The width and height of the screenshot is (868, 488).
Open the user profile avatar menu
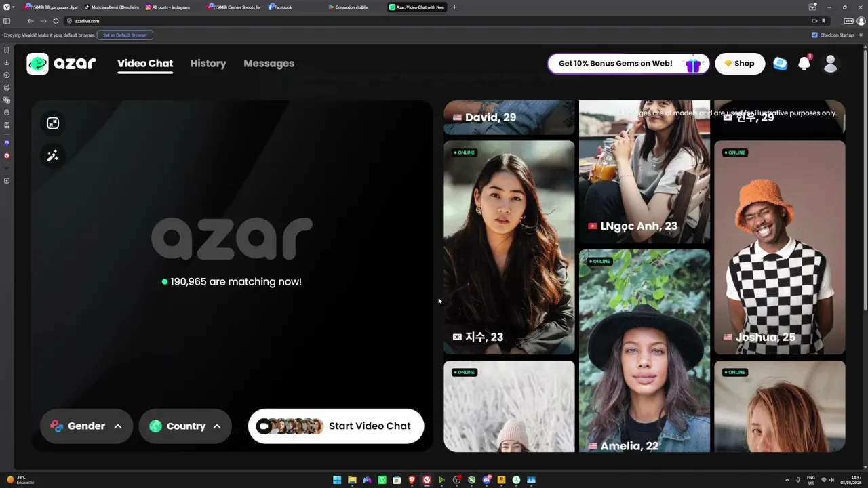(x=830, y=64)
